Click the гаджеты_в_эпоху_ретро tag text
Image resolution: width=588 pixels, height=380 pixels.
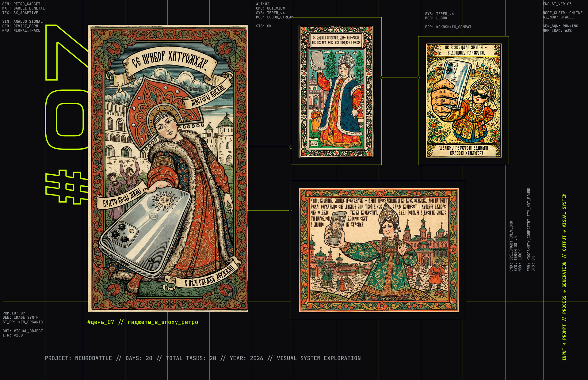click(163, 322)
